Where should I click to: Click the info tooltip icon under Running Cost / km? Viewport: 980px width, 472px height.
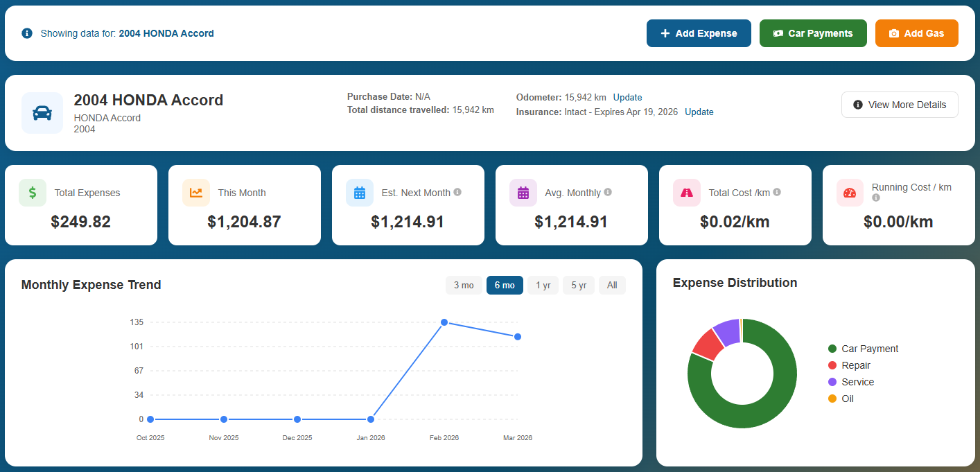tap(876, 198)
